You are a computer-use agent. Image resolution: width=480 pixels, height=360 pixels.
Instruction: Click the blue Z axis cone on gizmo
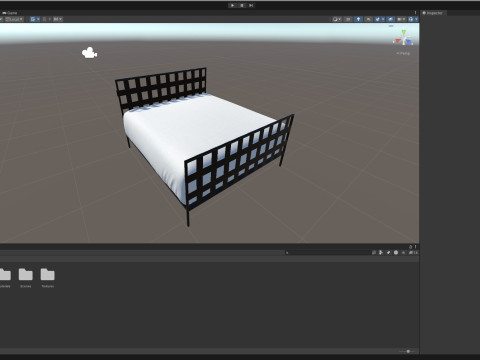409,42
